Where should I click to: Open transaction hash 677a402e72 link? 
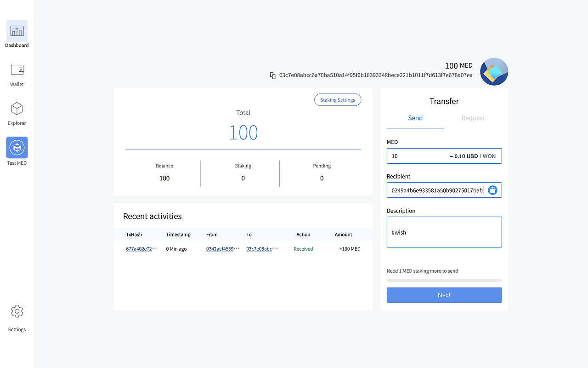pos(139,249)
